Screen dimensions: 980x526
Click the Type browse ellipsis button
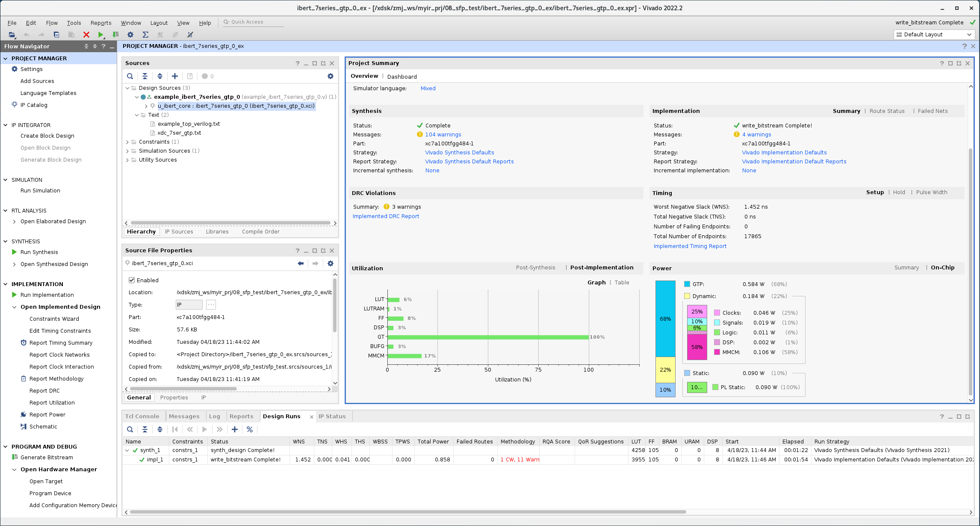[211, 305]
